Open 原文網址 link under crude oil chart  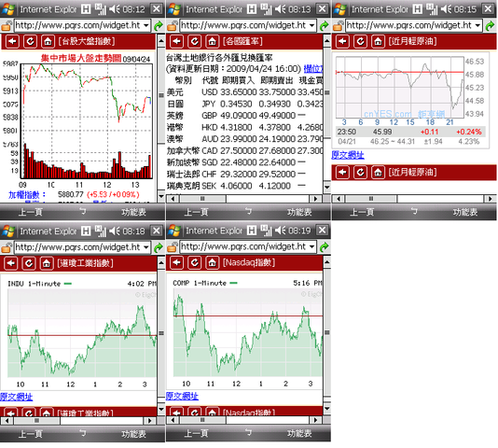[348, 155]
